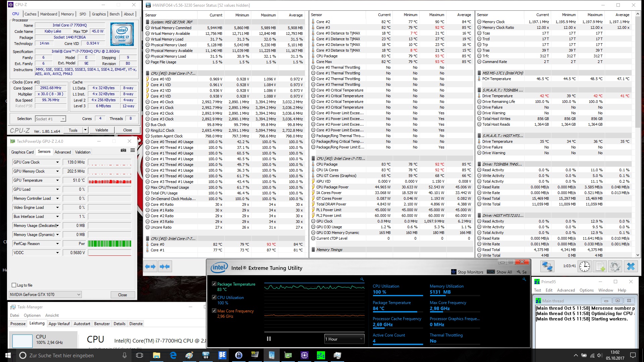Uncheck Max Core Frequency checkbox in XTU

coord(214,311)
